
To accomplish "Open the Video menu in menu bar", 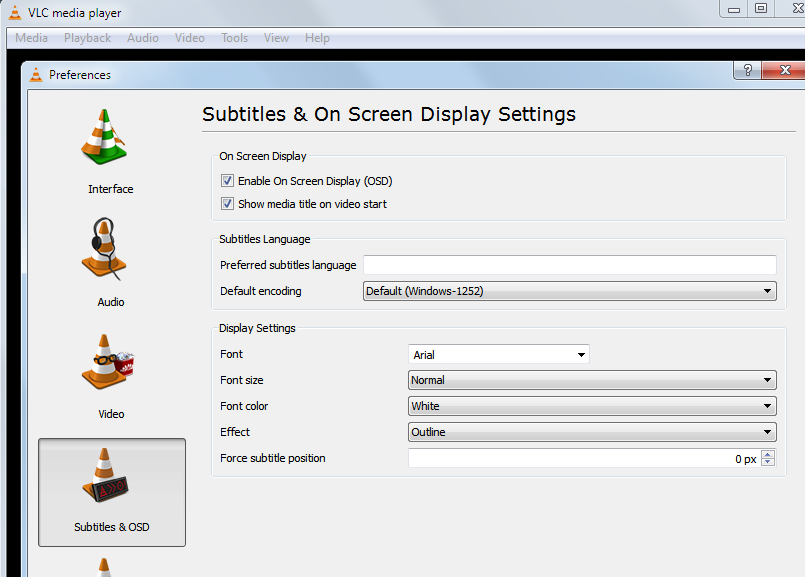I will [x=189, y=38].
